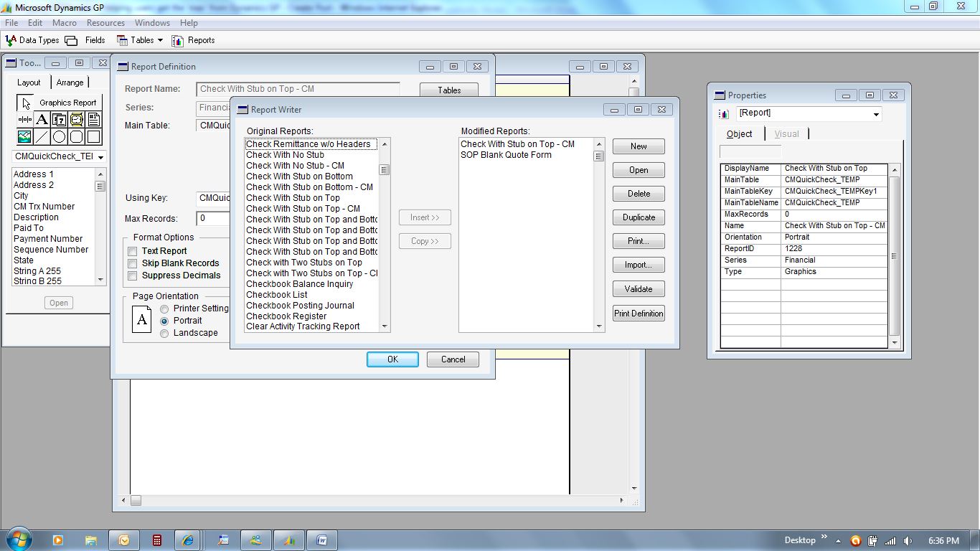This screenshot has height=551, width=980.
Task: Open the Windows menu
Action: pos(152,23)
